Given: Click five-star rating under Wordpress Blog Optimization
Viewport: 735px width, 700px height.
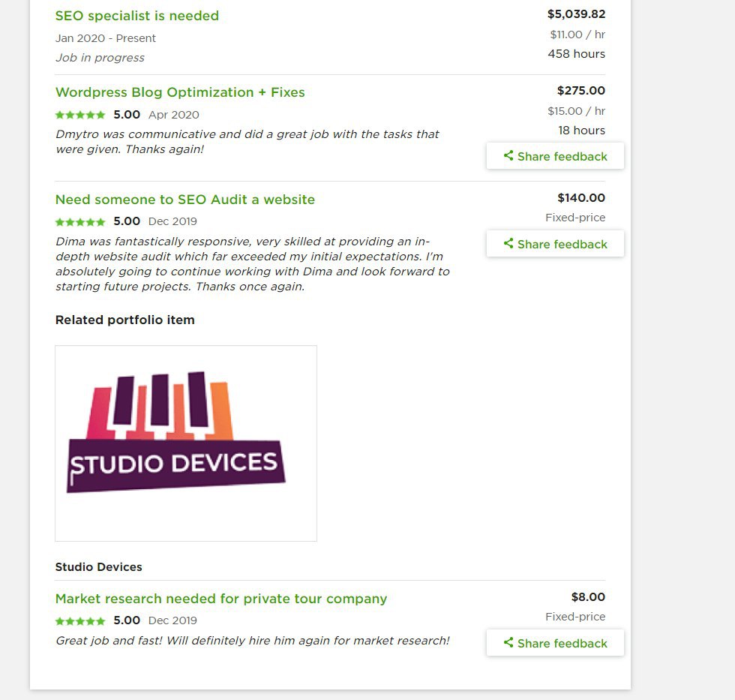Looking at the screenshot, I should pyautogui.click(x=80, y=115).
